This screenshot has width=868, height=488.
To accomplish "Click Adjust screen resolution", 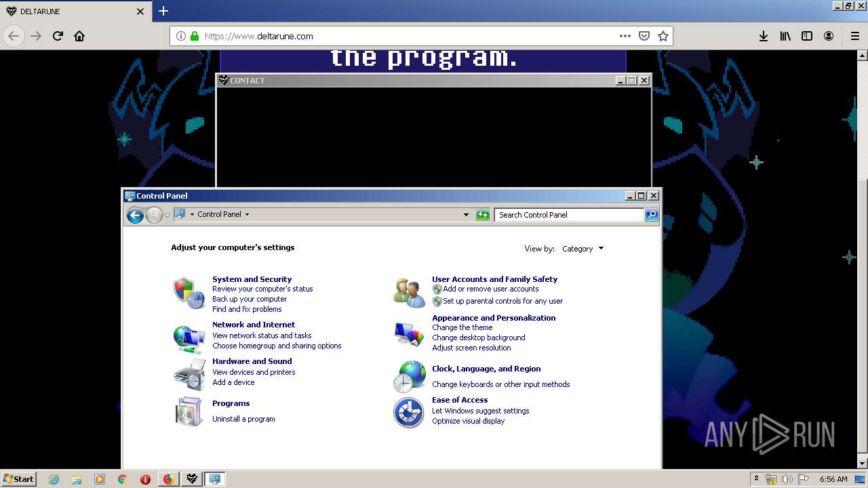I will (471, 348).
